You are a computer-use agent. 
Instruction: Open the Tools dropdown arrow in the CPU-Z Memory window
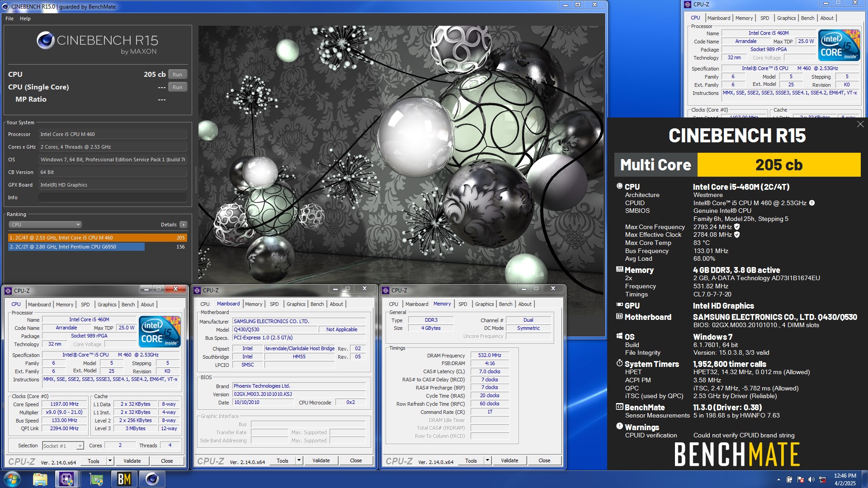coord(487,460)
